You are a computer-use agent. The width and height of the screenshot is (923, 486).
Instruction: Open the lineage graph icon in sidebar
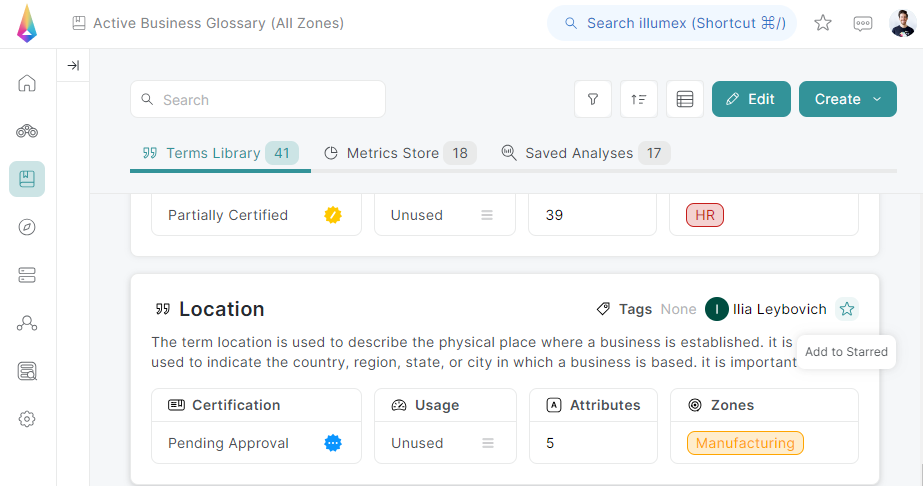[27, 323]
